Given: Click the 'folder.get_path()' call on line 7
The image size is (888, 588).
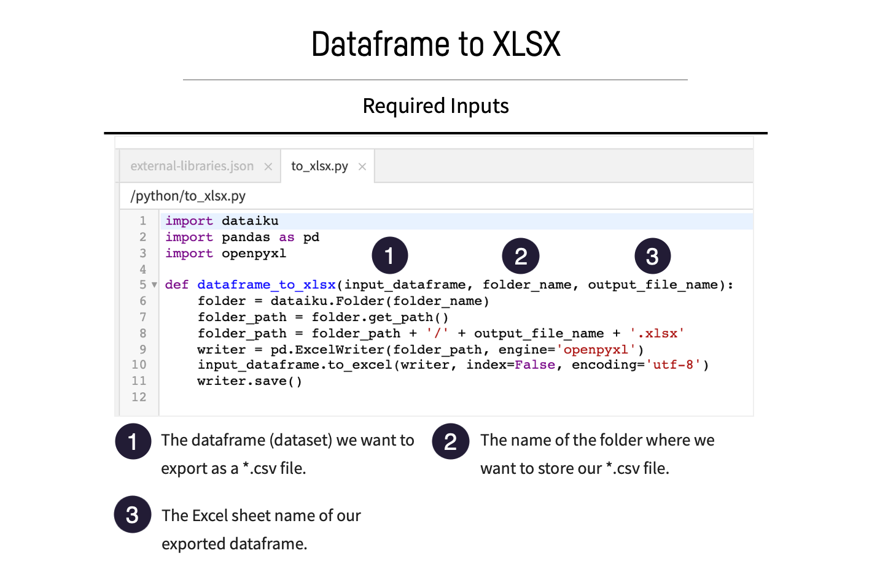Looking at the screenshot, I should pos(380,317).
